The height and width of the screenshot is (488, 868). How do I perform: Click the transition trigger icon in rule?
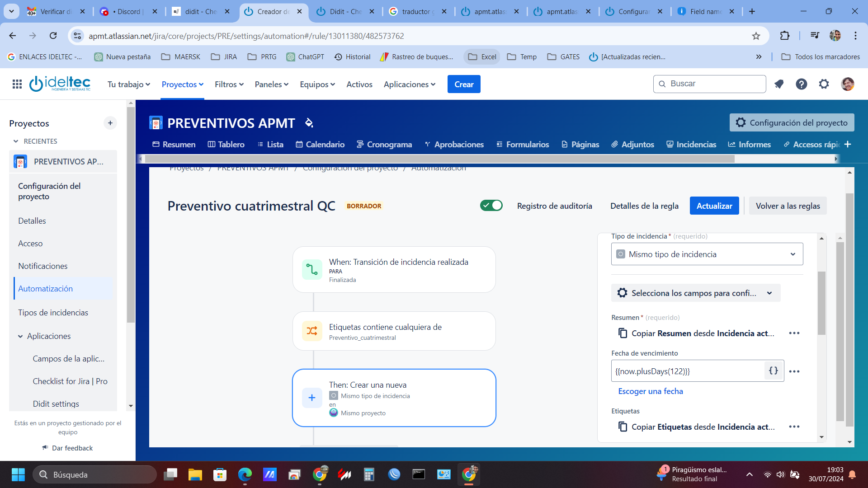click(312, 269)
